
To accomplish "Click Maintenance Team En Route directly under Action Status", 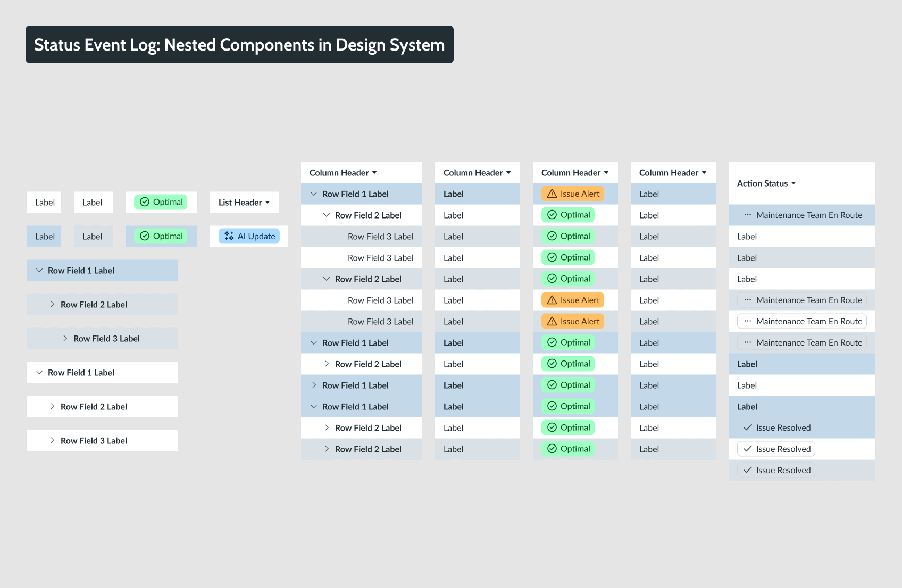I will click(802, 215).
